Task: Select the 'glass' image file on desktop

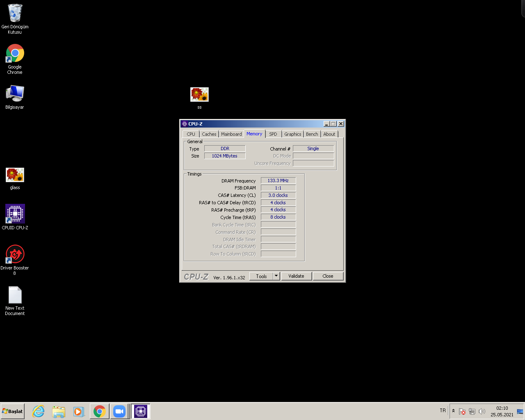Action: 15,178
